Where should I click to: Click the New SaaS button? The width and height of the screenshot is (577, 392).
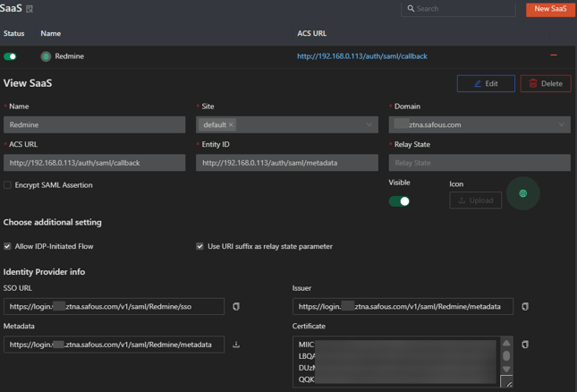549,9
